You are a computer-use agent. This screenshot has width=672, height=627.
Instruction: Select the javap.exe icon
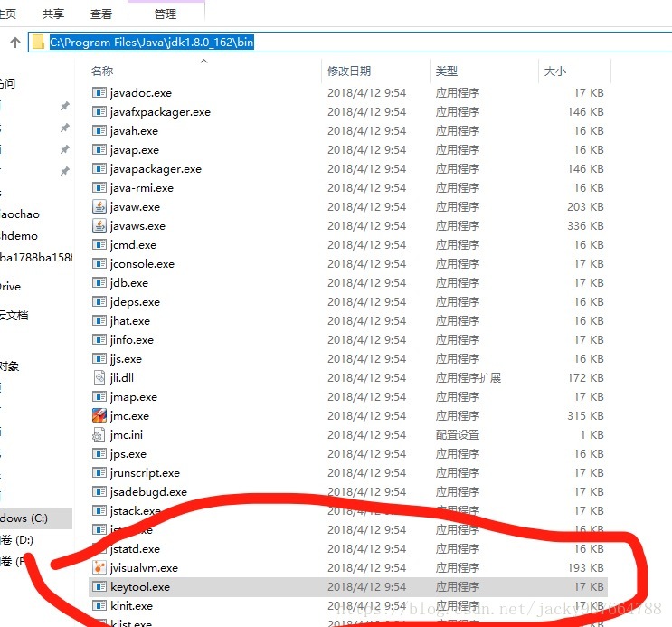99,149
